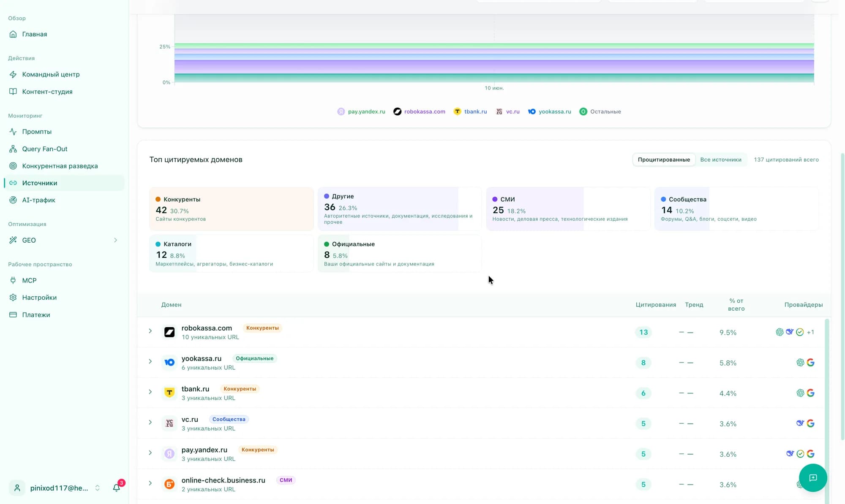Open the account switcher arrows

(x=97, y=488)
